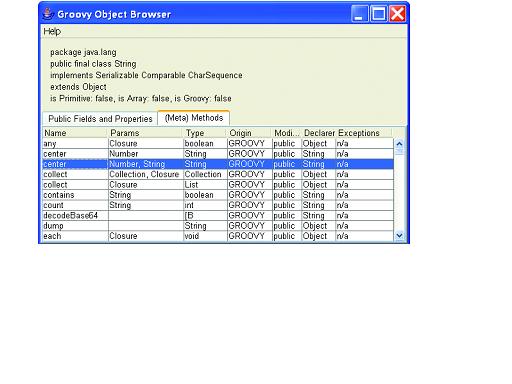Screen dimensions: 512x384
Task: Click the 'void' type cell
Action: coord(205,236)
